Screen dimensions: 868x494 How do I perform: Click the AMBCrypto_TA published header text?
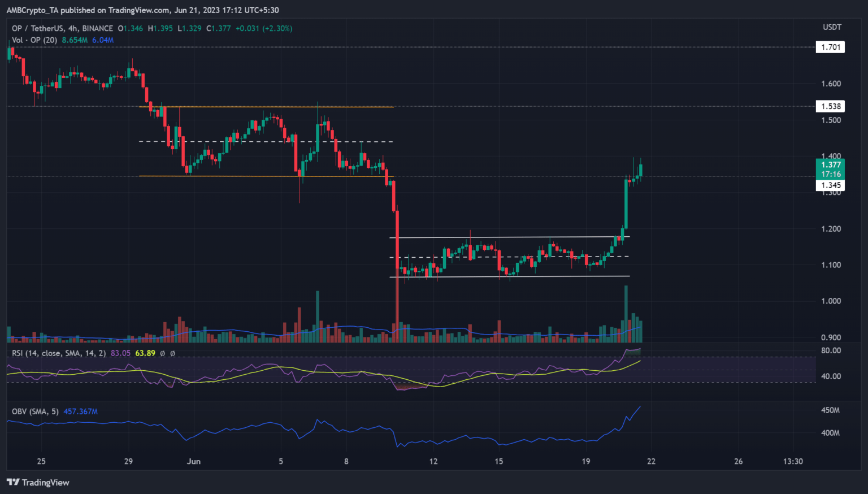coord(142,10)
